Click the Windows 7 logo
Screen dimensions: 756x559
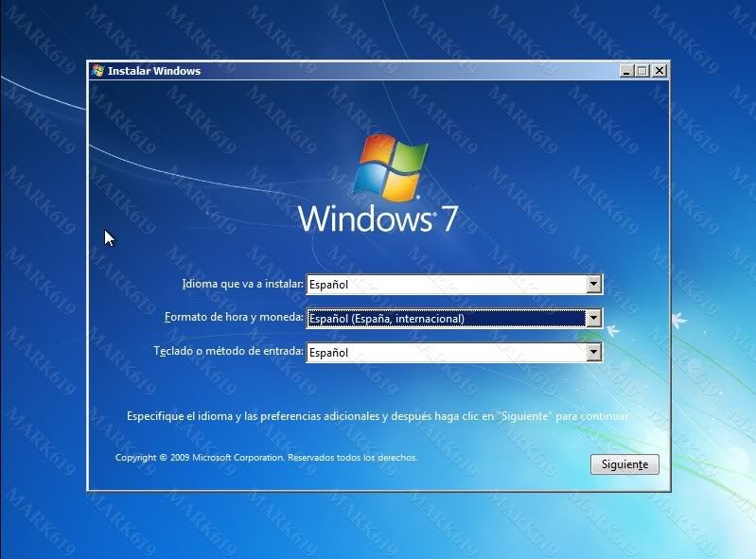pyautogui.click(x=378, y=183)
